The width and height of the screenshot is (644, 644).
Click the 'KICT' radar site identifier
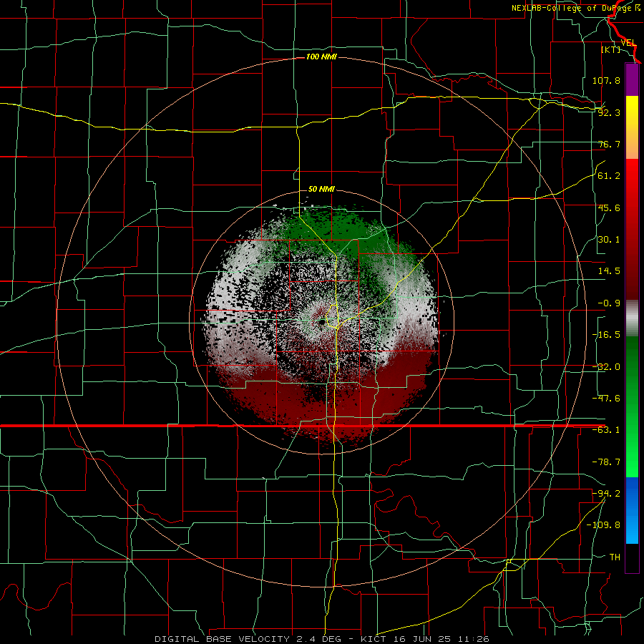coord(374,639)
